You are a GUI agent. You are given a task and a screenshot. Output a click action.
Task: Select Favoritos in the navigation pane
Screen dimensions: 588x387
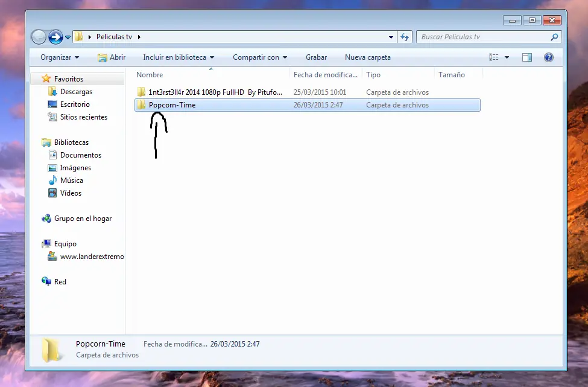(x=69, y=79)
